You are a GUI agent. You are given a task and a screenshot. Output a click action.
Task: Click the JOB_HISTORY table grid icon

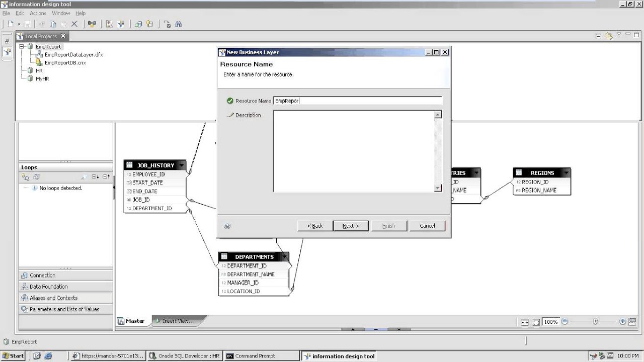tap(129, 165)
